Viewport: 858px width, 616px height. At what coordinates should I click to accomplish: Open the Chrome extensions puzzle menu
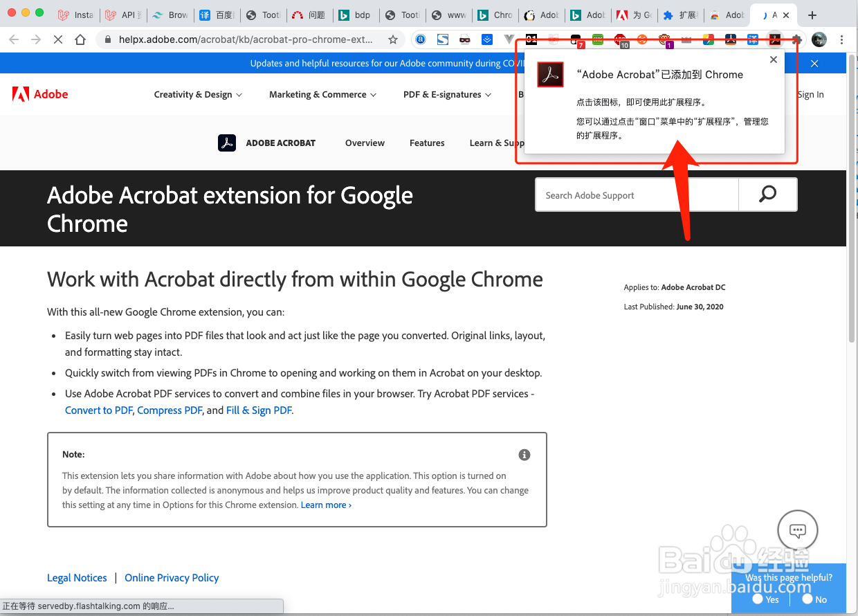[x=797, y=39]
